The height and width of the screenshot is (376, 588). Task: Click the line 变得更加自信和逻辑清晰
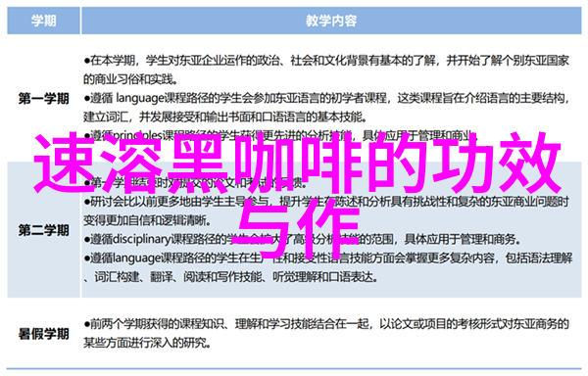(x=147, y=220)
